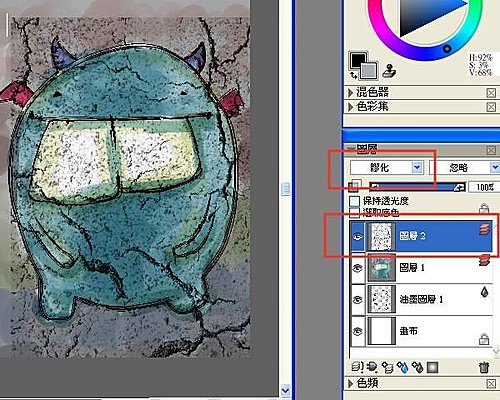Viewport: 500px width, 400px height.
Task: Enable the 保持透光度 checkbox
Action: [355, 201]
